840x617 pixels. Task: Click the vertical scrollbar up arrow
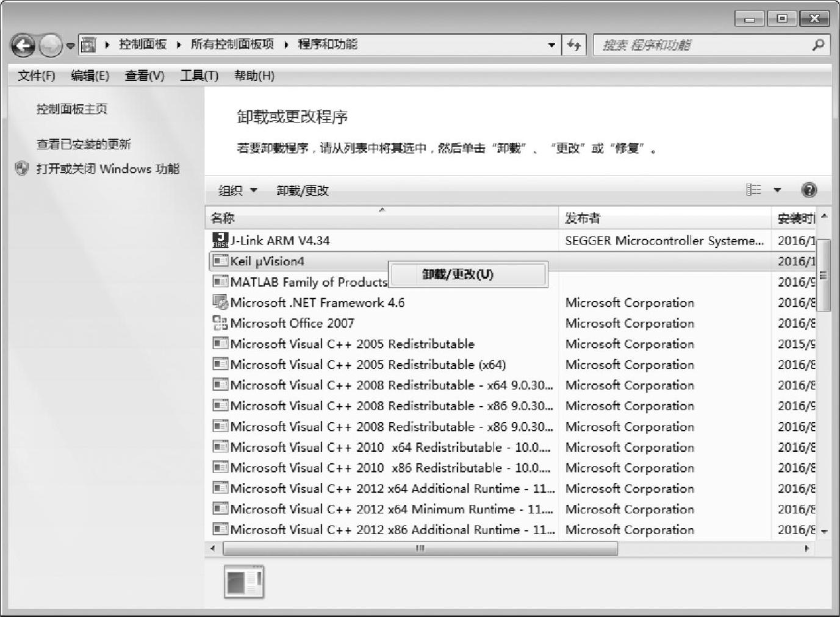click(x=824, y=216)
